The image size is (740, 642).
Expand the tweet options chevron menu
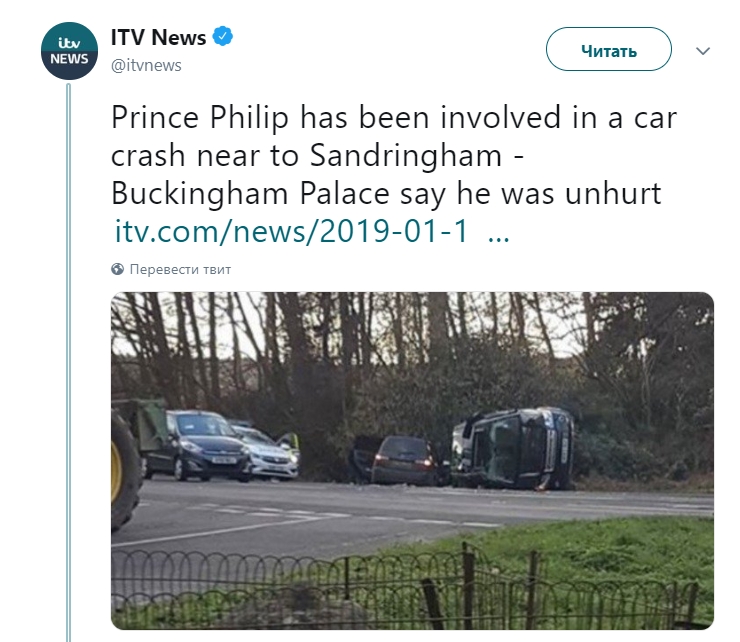702,50
